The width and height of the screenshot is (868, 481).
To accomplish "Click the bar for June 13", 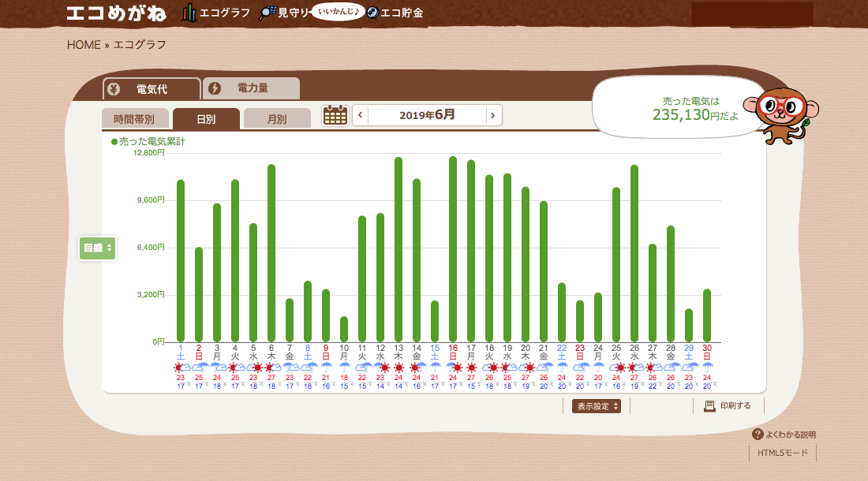I will tap(398, 250).
